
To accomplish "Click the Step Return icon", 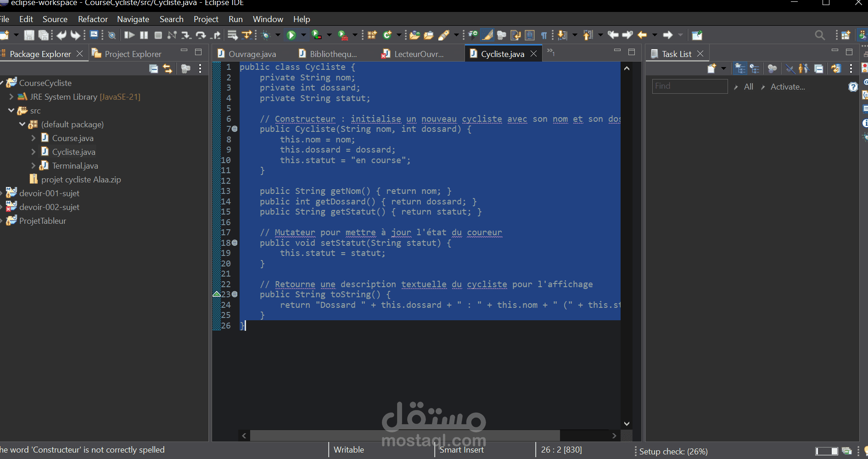I will tap(215, 35).
